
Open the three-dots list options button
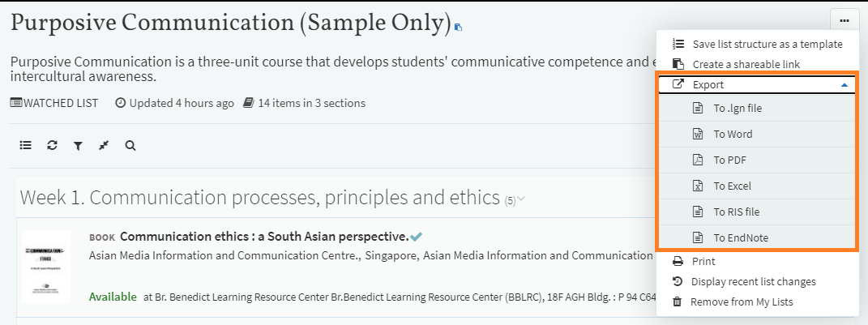coord(844,20)
